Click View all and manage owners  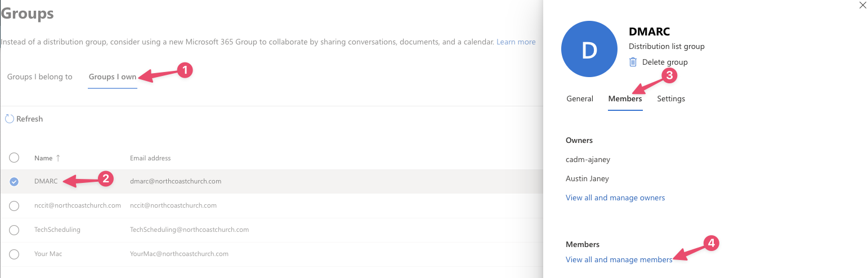(x=615, y=198)
